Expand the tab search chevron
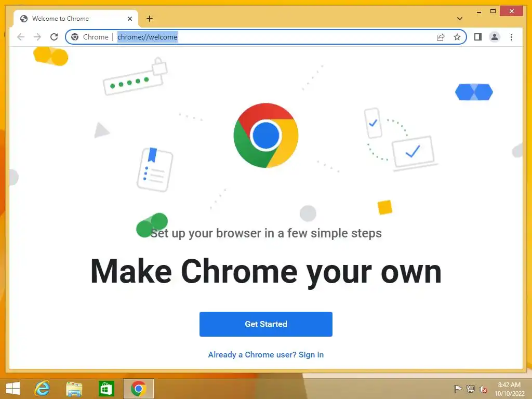The width and height of the screenshot is (532, 399). coord(460,19)
